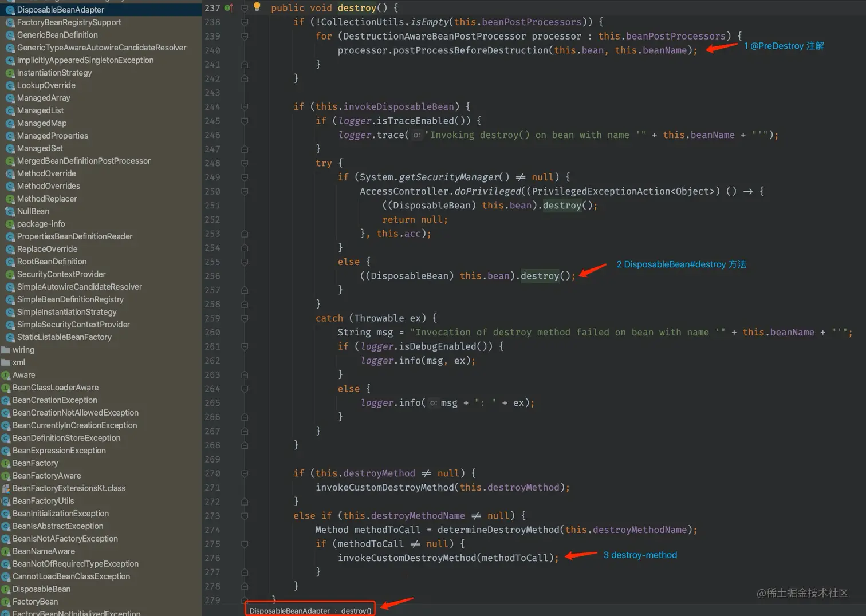Open ReplaceOverride in project tree
The image size is (866, 616).
tap(48, 249)
